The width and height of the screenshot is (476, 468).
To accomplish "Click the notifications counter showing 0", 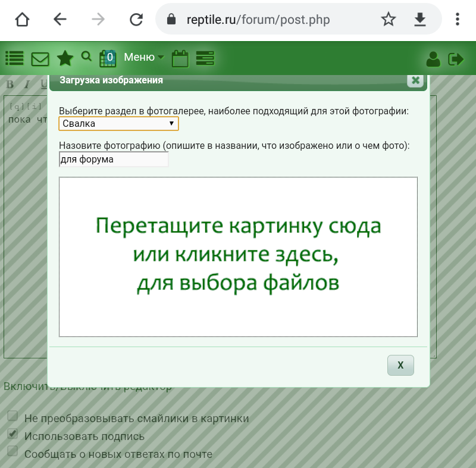I will click(107, 58).
